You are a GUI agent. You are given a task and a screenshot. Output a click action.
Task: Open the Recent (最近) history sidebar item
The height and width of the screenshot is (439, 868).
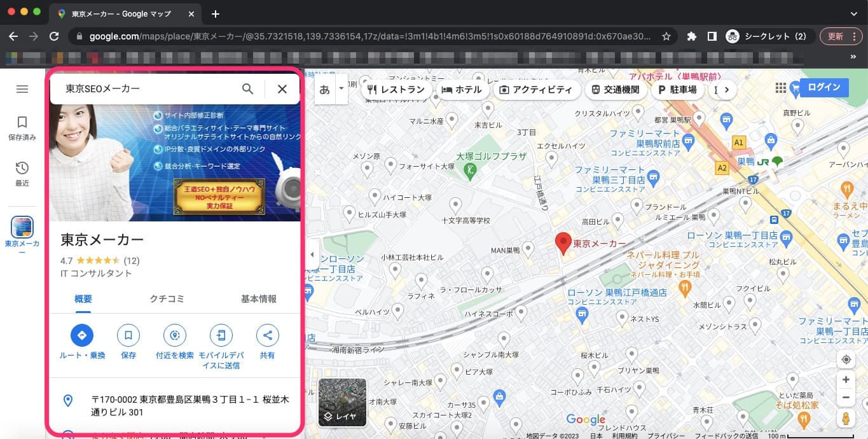click(x=22, y=174)
